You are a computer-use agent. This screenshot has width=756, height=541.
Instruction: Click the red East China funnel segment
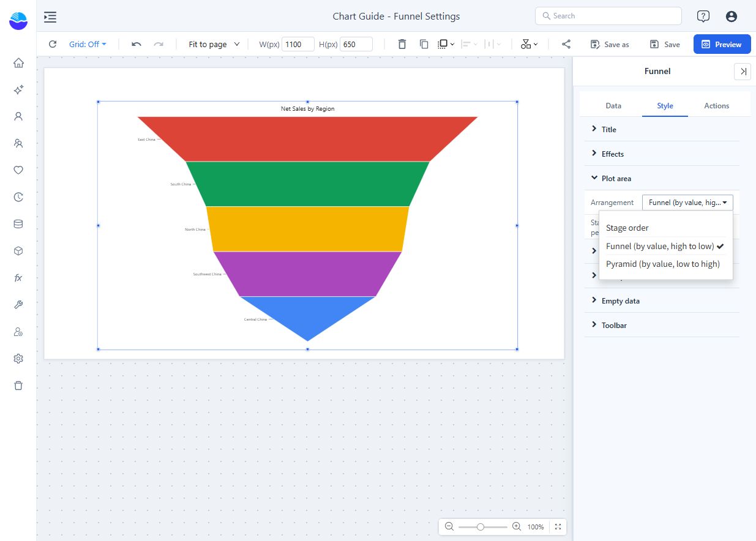click(x=307, y=139)
